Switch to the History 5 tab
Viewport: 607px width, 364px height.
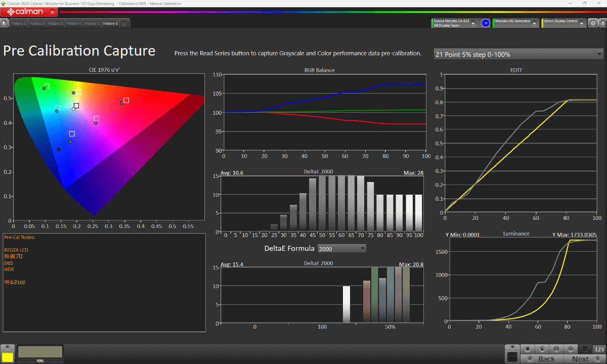pos(92,23)
